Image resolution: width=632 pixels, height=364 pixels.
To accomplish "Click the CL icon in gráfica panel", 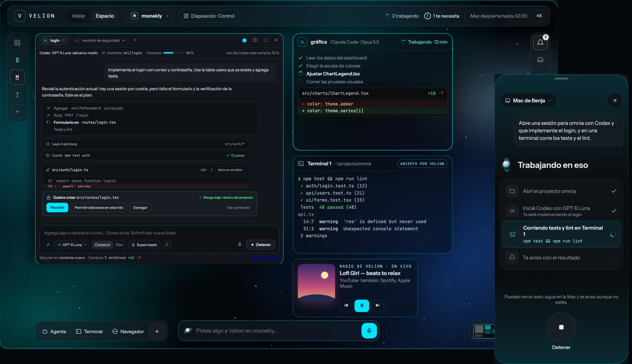I will tap(302, 42).
